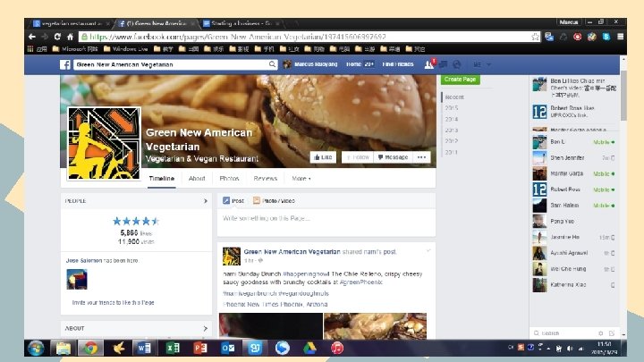Click the green Create Page button

(x=460, y=80)
